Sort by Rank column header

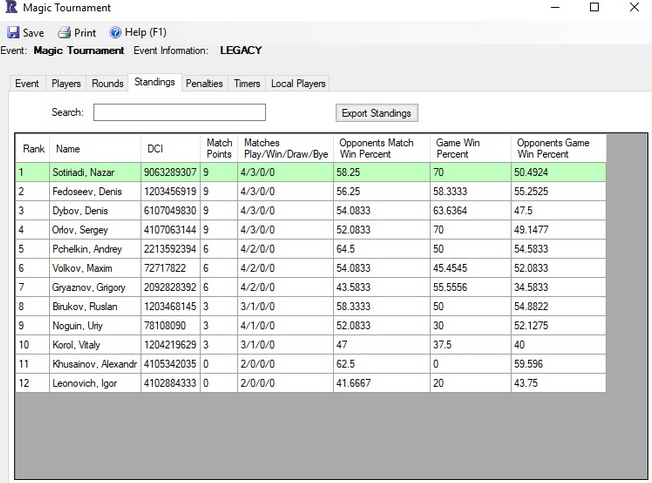tap(34, 149)
